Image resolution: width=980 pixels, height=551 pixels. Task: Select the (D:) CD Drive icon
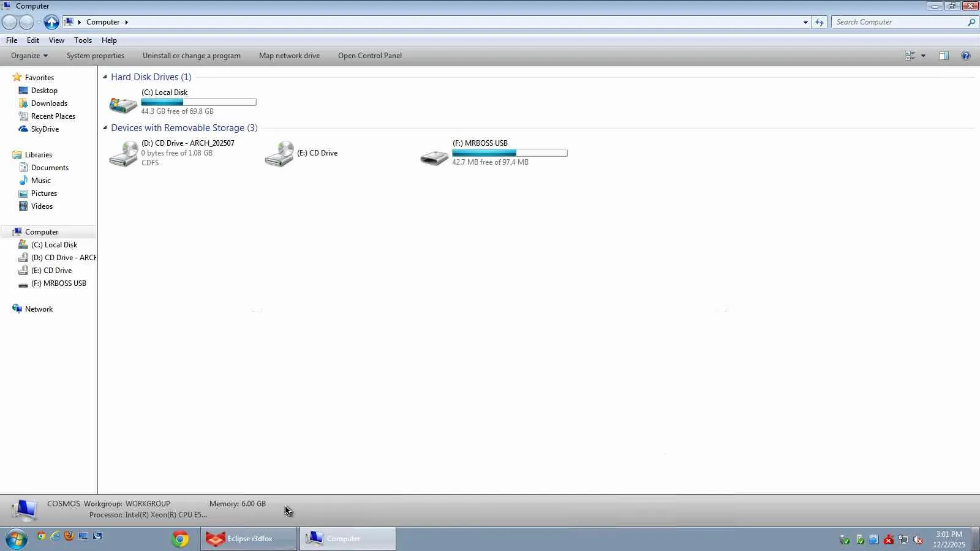123,154
